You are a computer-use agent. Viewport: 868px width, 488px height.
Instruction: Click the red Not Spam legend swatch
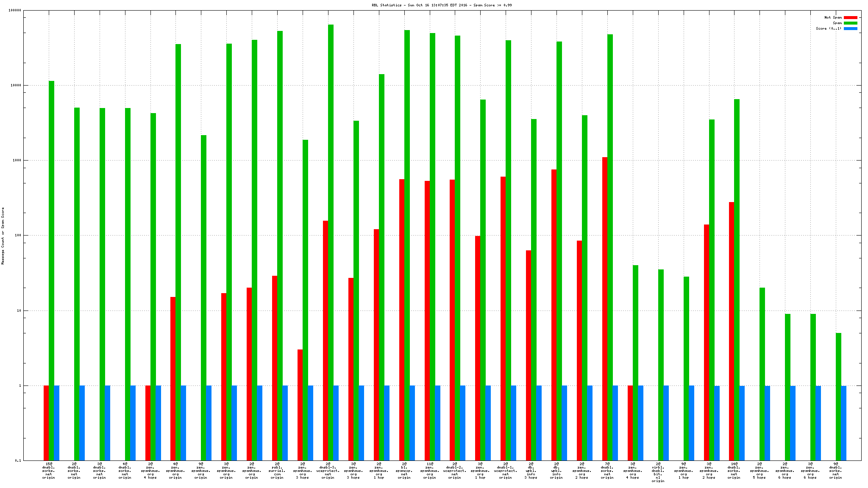pyautogui.click(x=850, y=18)
